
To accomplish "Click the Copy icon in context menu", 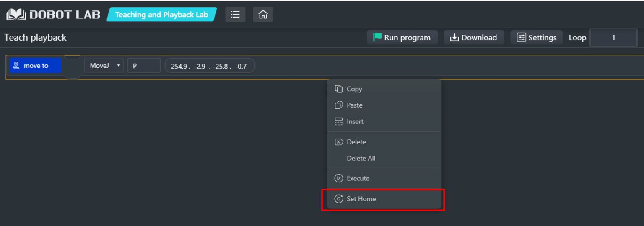I will [x=339, y=89].
